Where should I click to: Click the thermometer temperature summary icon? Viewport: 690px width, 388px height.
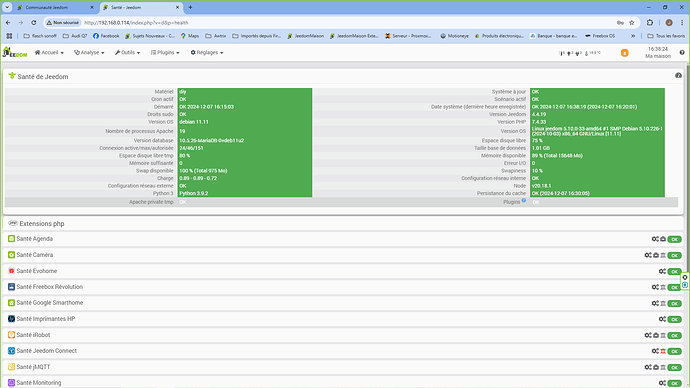(x=587, y=54)
